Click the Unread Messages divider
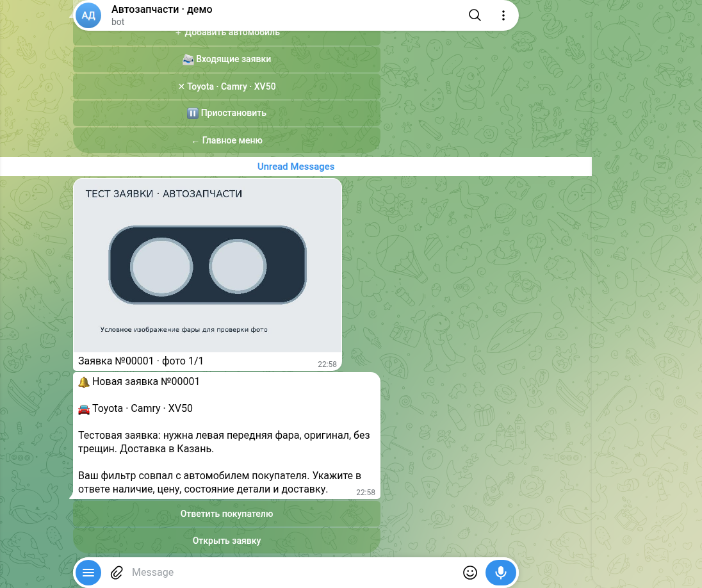The image size is (702, 588). click(x=295, y=167)
